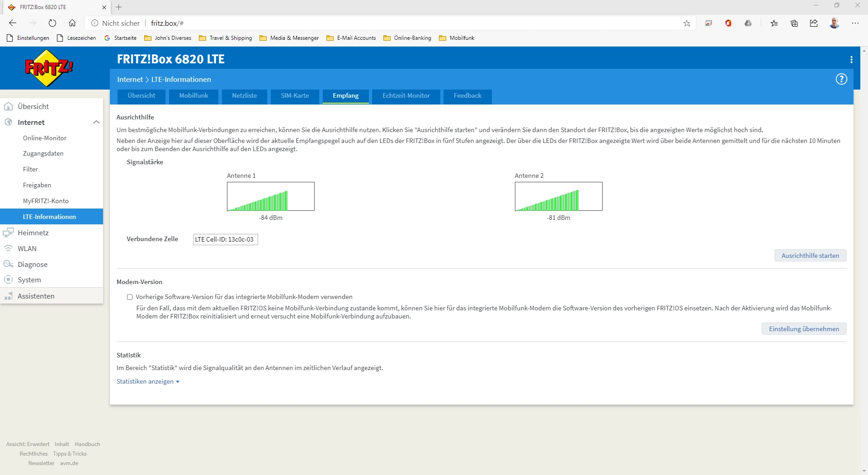This screenshot has height=475, width=868.
Task: Select the Empfang tab
Action: click(x=346, y=96)
